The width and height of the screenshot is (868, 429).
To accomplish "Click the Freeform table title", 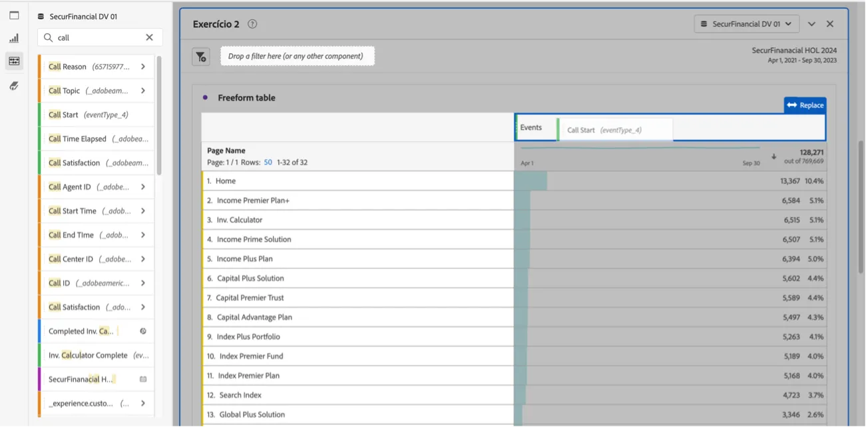I will tap(246, 98).
